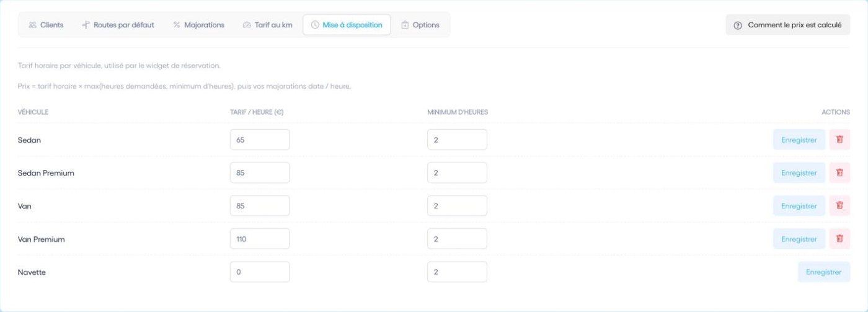Open the Routes par défaut tab
Image resolution: width=868 pixels, height=312 pixels.
tap(118, 25)
